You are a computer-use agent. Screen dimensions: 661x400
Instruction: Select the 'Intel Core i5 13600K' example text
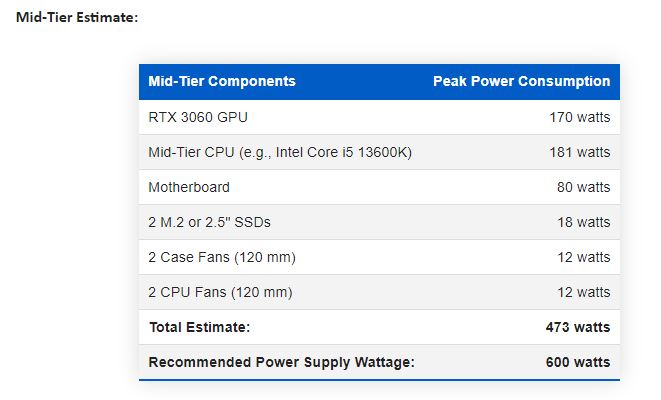click(341, 152)
